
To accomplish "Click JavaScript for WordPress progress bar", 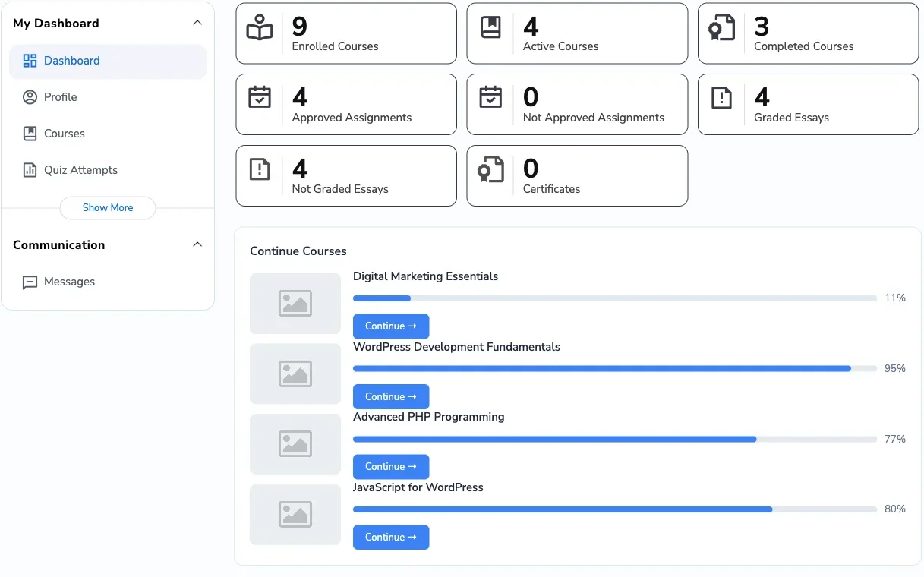I will pyautogui.click(x=615, y=509).
